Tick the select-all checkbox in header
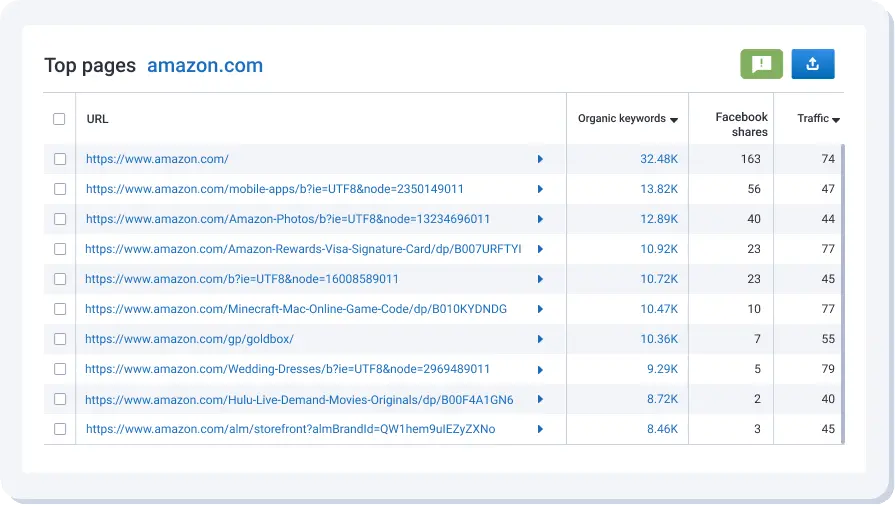The width and height of the screenshot is (896, 506). coord(59,119)
